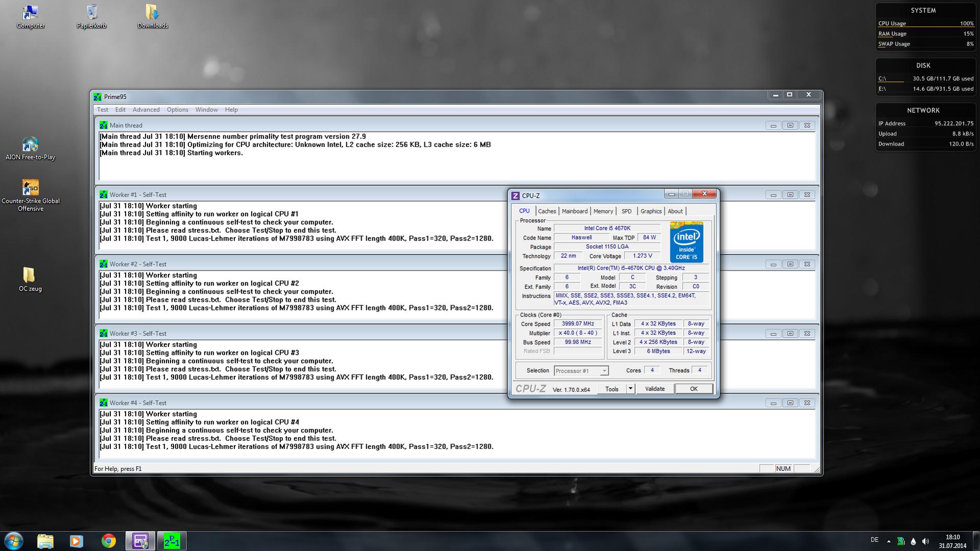Click the Intel Core i5 logo
Screen dimensions: 980x551
pos(686,242)
